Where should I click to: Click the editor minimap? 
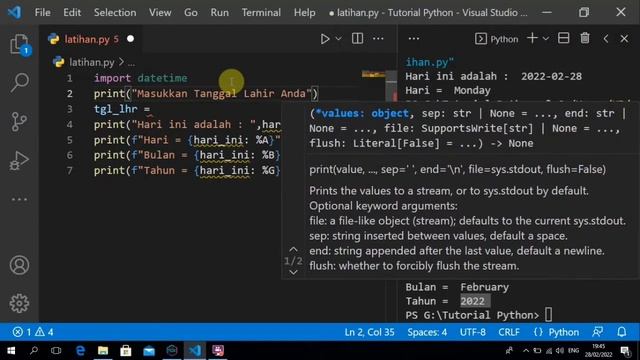(373, 74)
